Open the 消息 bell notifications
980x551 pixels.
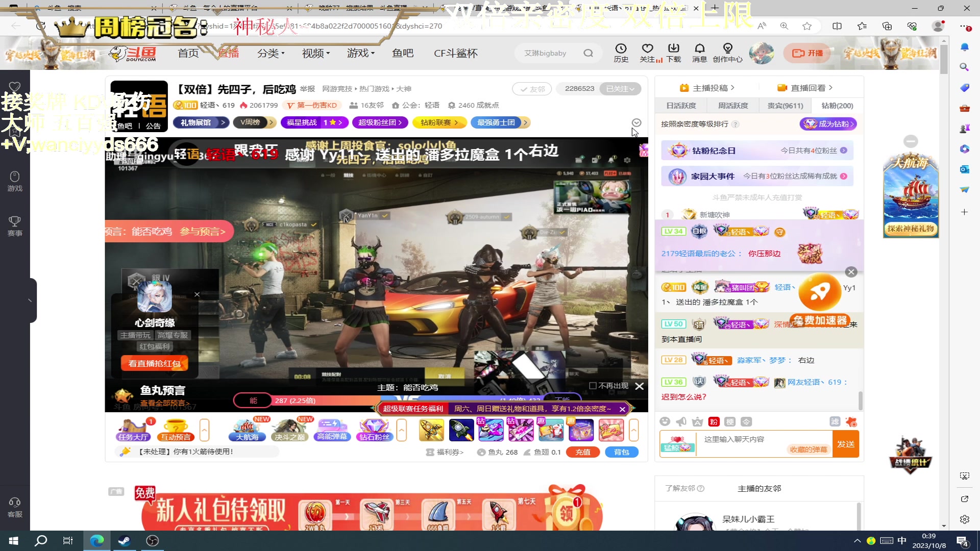click(x=699, y=53)
